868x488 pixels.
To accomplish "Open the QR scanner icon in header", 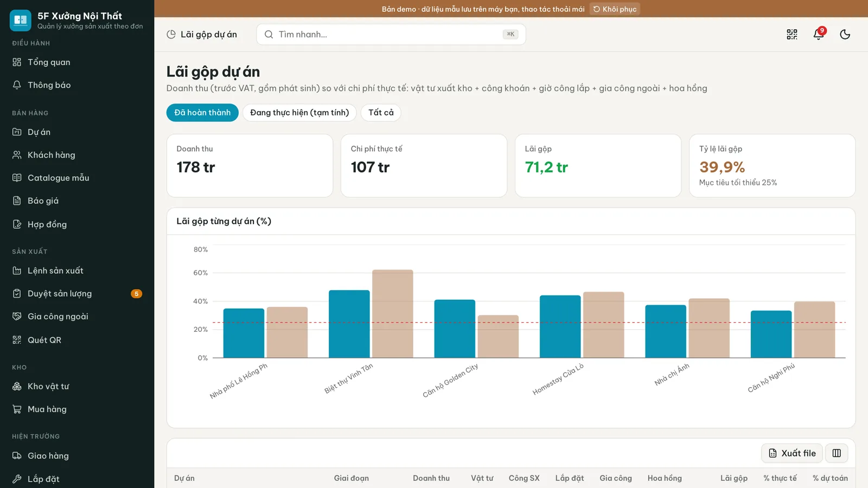I will coord(792,34).
